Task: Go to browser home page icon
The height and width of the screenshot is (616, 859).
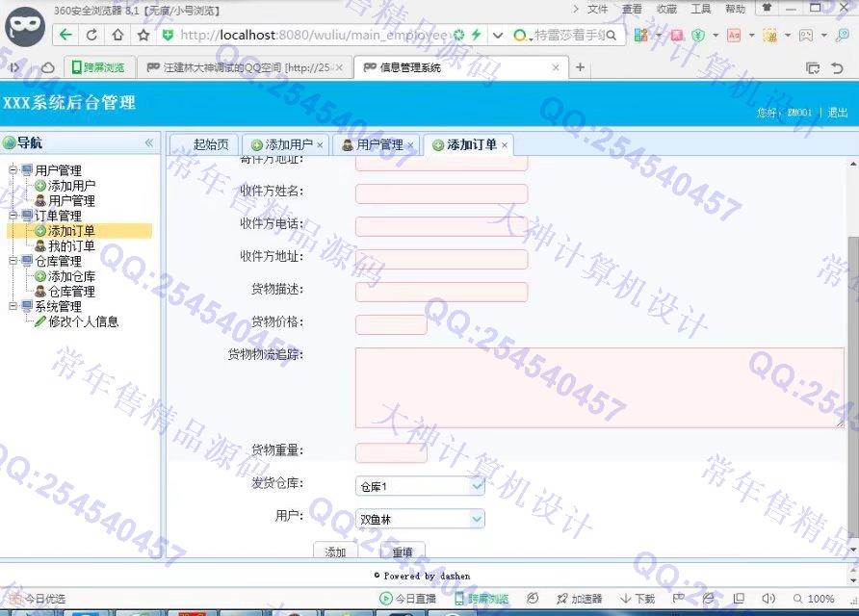Action: (117, 36)
